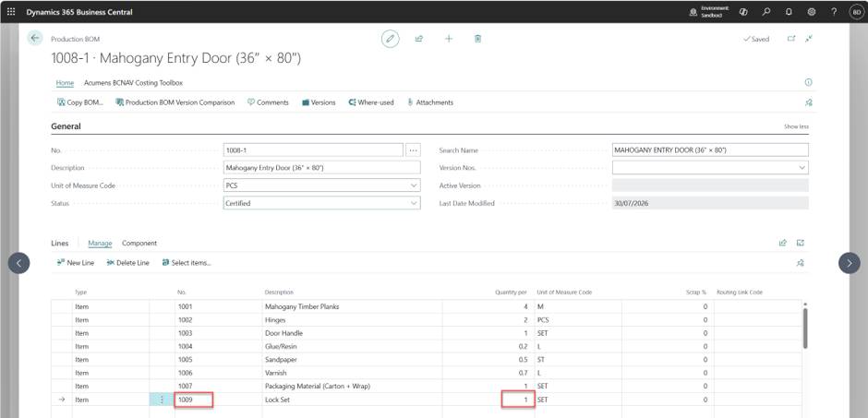Share the Lines section via its share icon
Viewport: 868px width, 418px height.
[783, 243]
